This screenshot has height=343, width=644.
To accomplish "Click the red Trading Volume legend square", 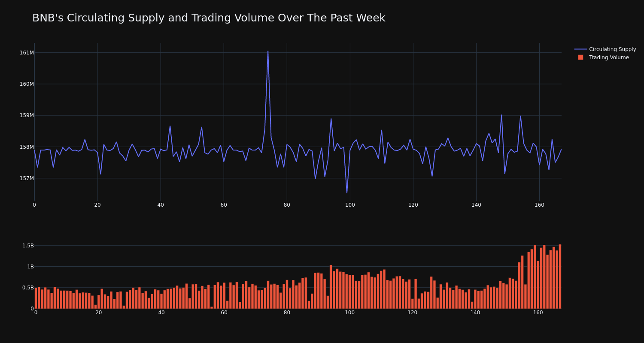I will point(580,57).
